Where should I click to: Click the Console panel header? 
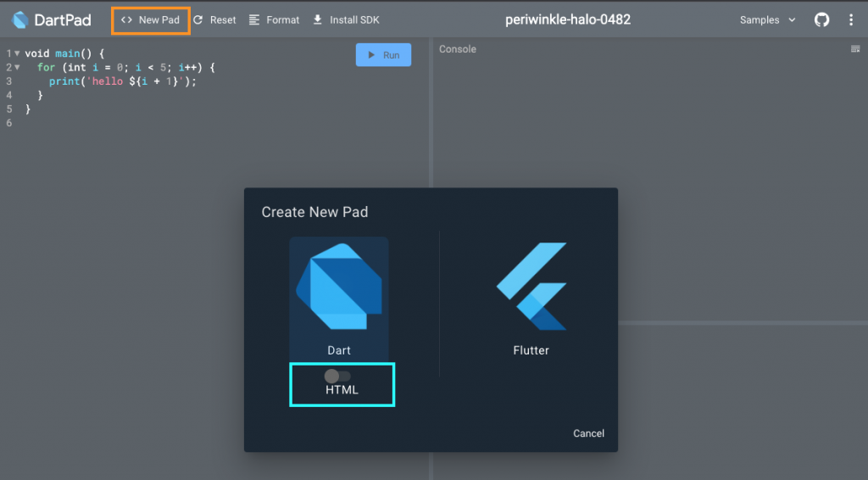(x=457, y=49)
